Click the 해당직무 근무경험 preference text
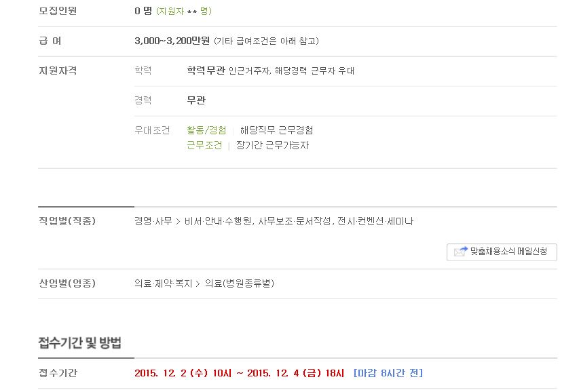 tap(276, 130)
